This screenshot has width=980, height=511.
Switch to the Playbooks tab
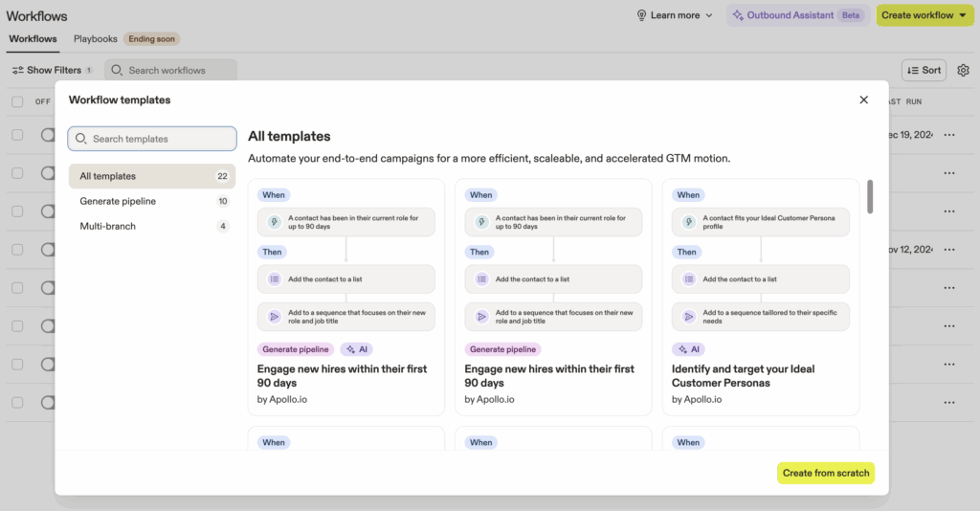96,39
